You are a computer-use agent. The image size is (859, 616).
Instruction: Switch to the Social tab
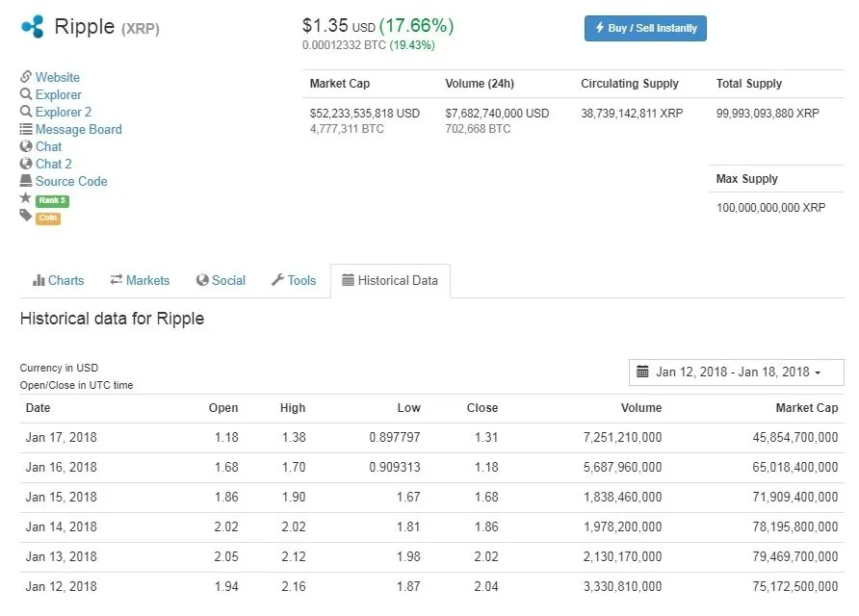tap(221, 280)
